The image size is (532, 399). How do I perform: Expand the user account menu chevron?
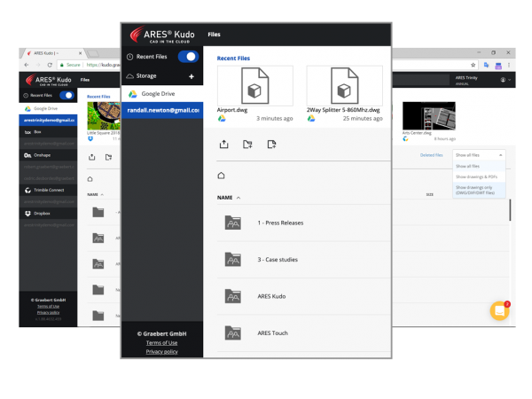coord(507,81)
